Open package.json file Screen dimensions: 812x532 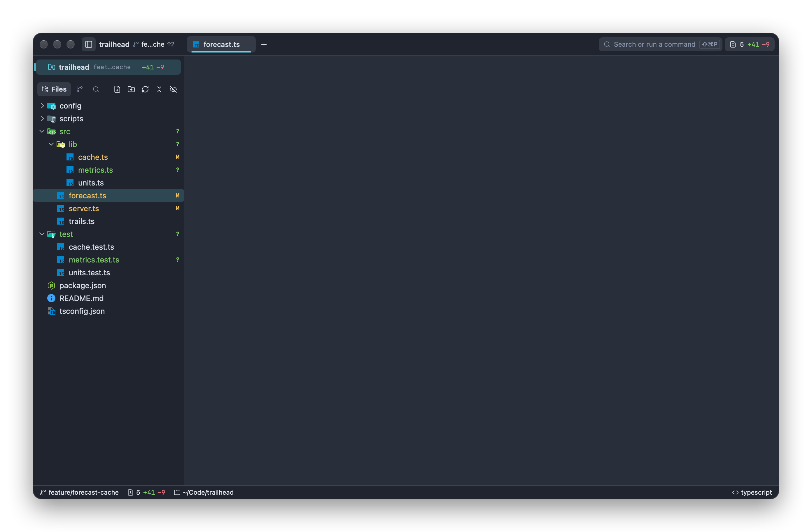click(x=108, y=285)
